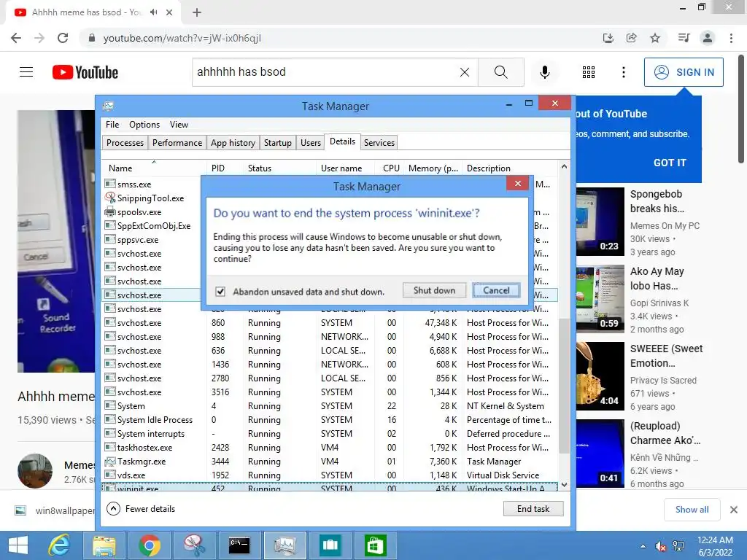747x560 pixels.
Task: Open the YouTube hamburger guide menu
Action: pos(26,72)
